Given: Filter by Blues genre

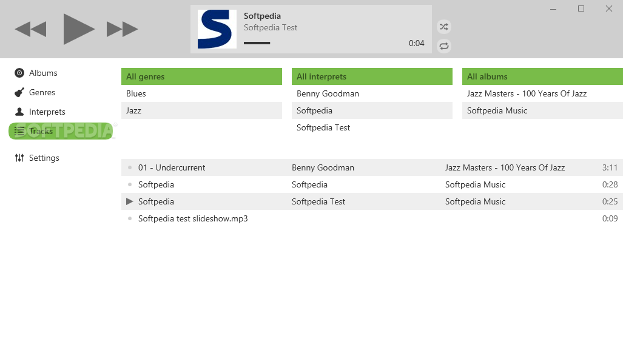Looking at the screenshot, I should [201, 93].
